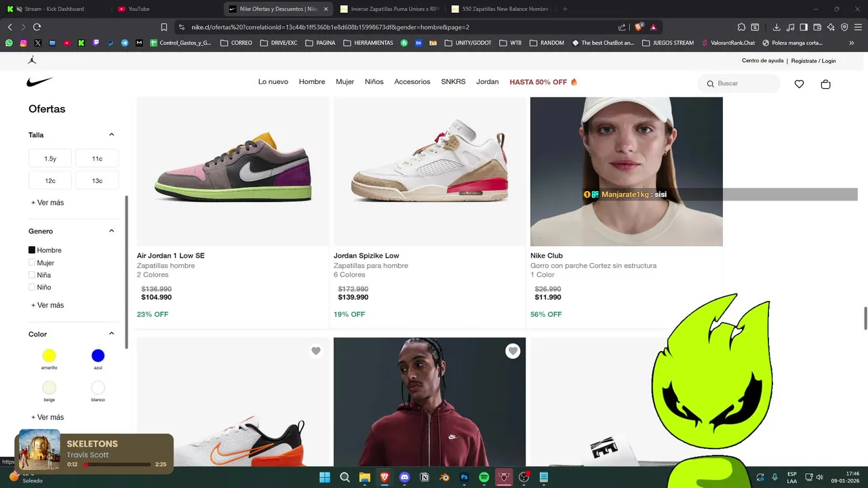Image resolution: width=868 pixels, height=488 pixels.
Task: Collapse the Color filter section
Action: [112, 333]
